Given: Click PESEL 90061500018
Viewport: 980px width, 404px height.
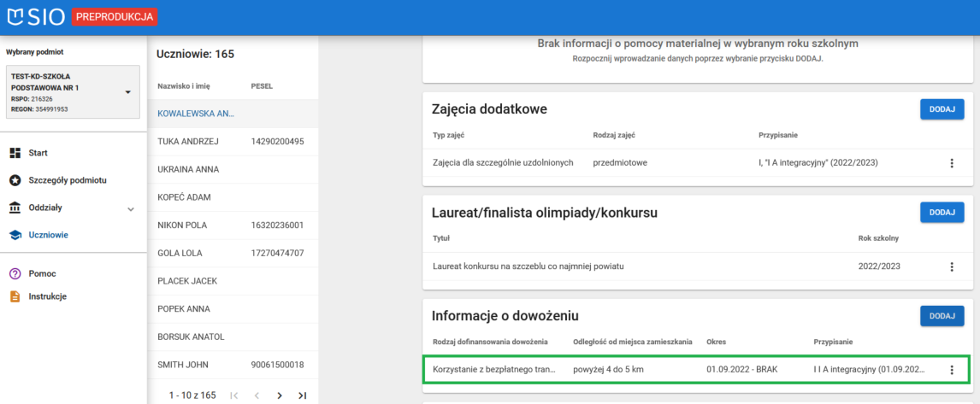Looking at the screenshot, I should [x=278, y=365].
